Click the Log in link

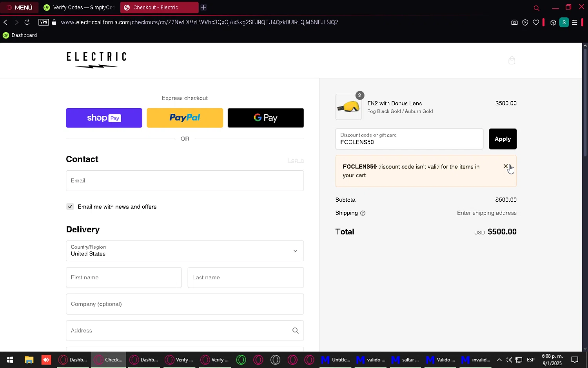click(296, 160)
